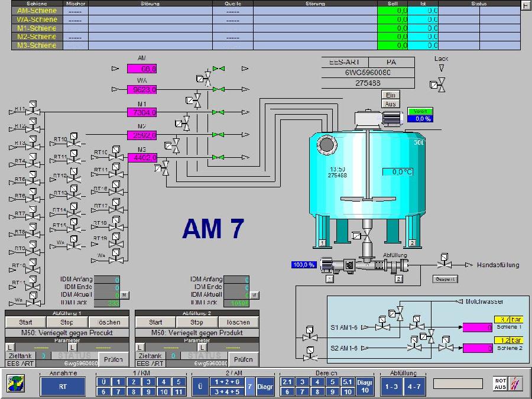Viewport: 532px width, 399px height.
Task: Open the Diagr screen under 2/AM
Action: [x=265, y=387]
